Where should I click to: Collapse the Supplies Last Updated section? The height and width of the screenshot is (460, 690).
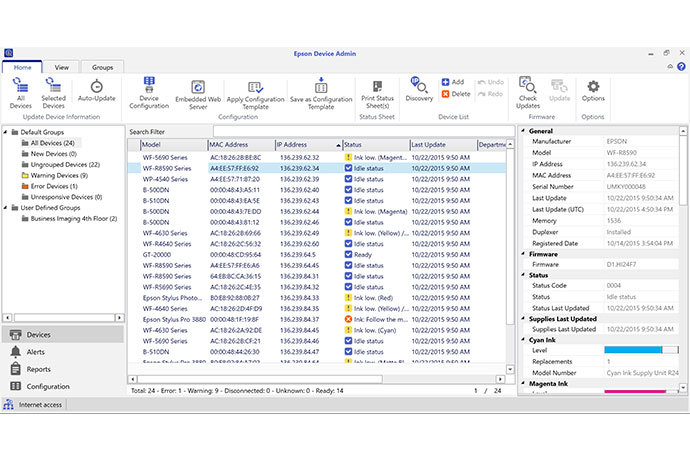pos(523,318)
